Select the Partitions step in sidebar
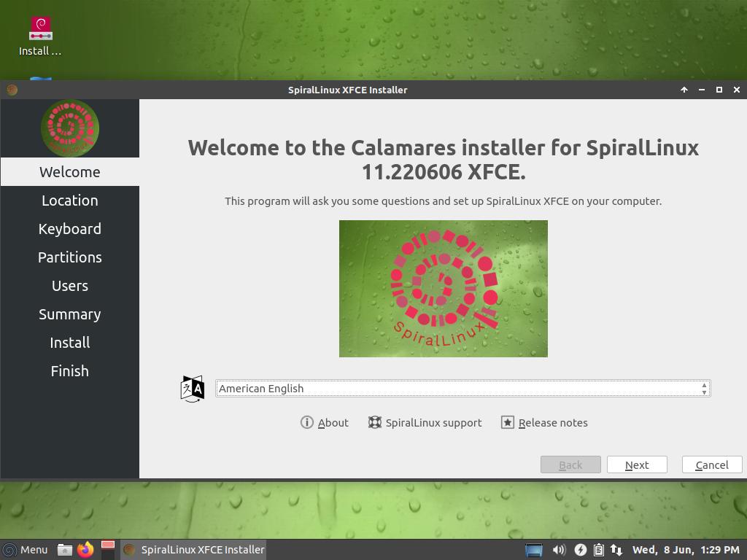The image size is (747, 560). pyautogui.click(x=70, y=257)
